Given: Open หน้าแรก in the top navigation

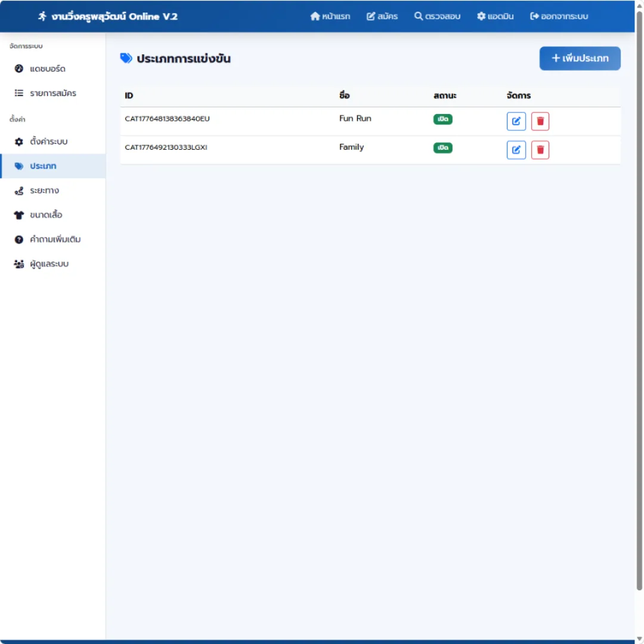Looking at the screenshot, I should [x=330, y=17].
